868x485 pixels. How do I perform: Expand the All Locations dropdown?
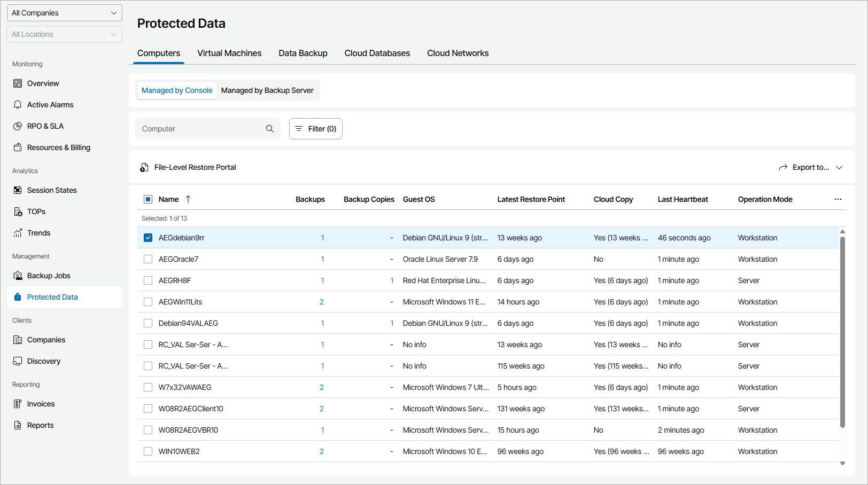(x=65, y=34)
